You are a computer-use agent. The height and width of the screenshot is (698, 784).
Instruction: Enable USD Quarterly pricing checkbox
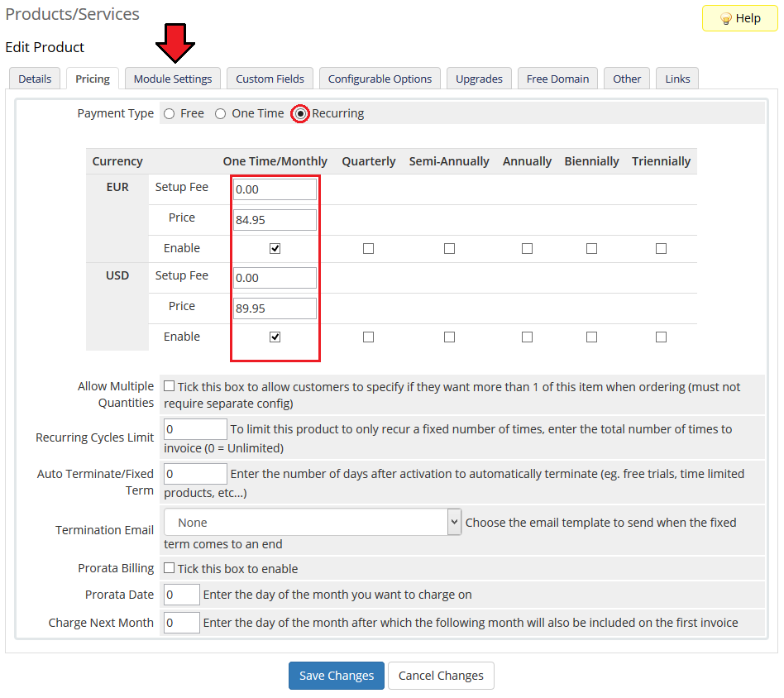[368, 337]
